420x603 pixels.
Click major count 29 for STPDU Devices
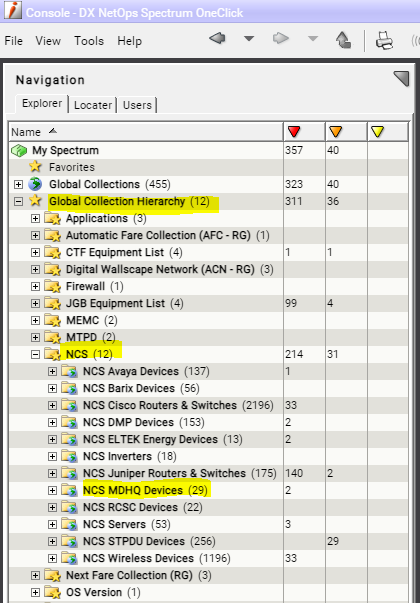coord(333,541)
